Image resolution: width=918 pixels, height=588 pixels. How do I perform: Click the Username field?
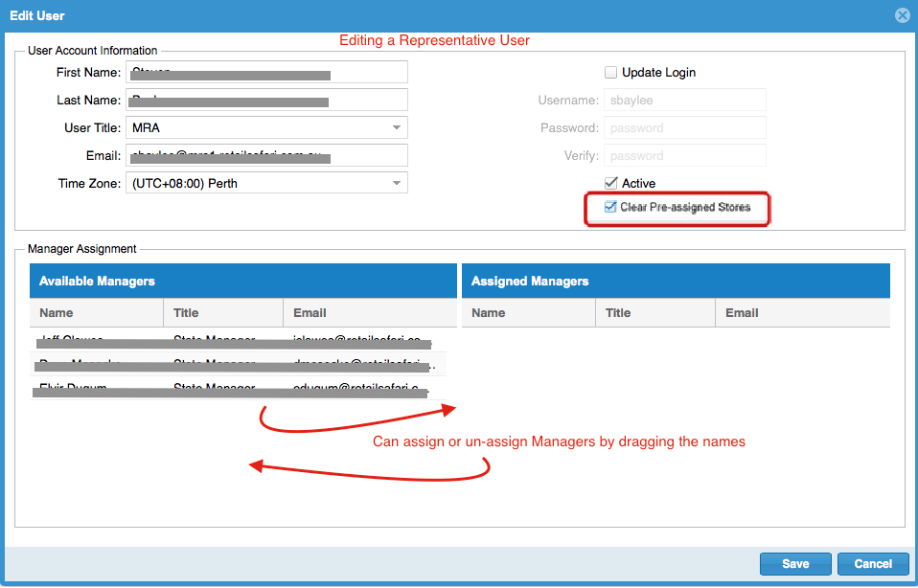(x=684, y=100)
